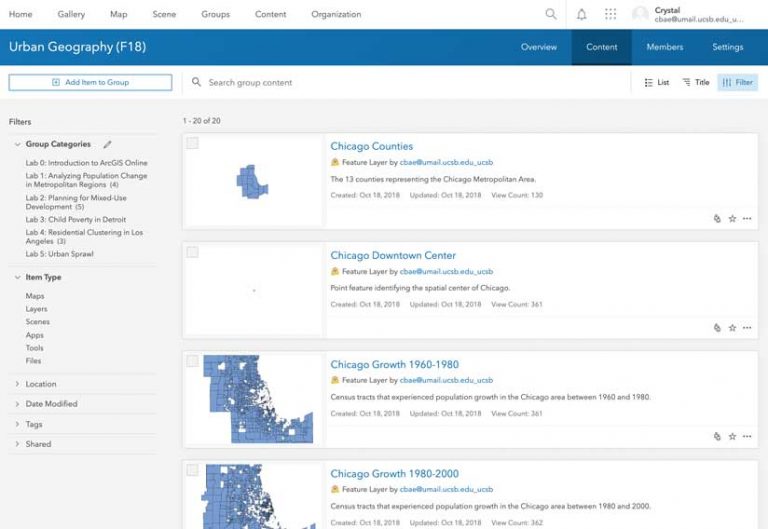The image size is (768, 529).
Task: Open the Gallery menu item
Action: (x=71, y=14)
